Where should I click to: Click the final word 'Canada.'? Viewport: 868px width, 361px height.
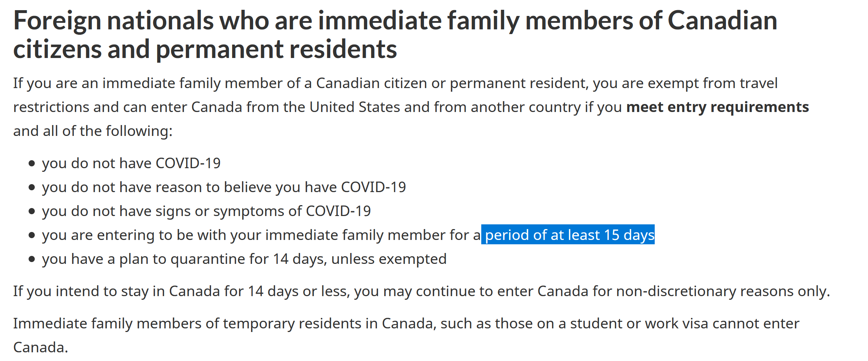tap(41, 348)
